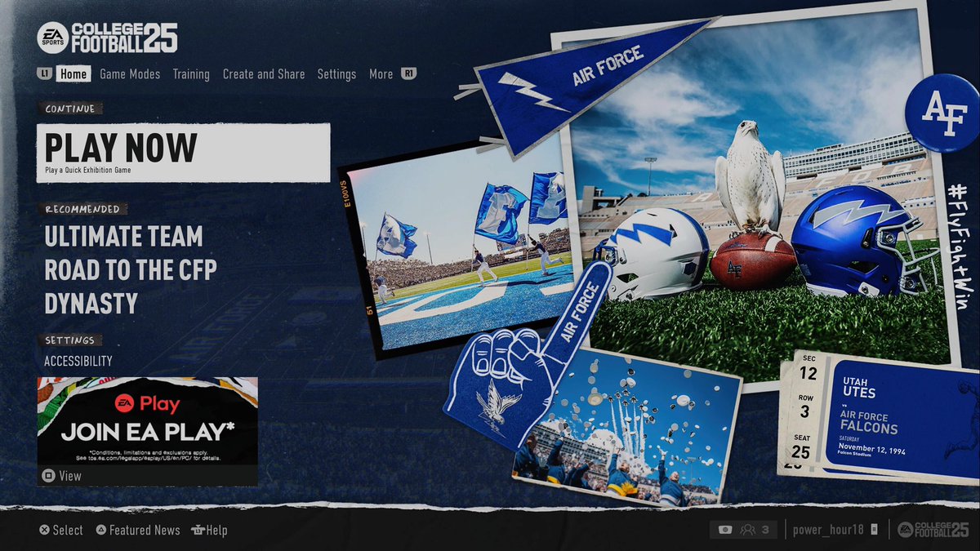Select the Home tab
Viewport: 980px width, 551px height.
pos(73,73)
